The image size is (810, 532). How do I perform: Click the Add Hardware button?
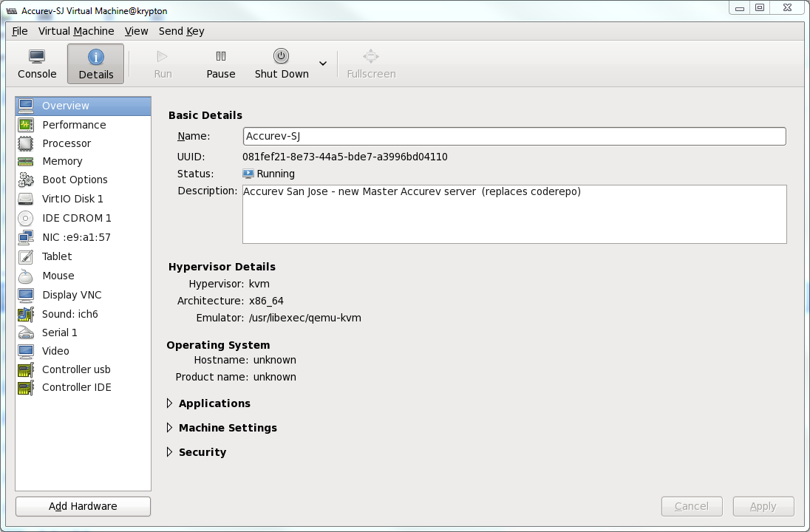(x=84, y=506)
